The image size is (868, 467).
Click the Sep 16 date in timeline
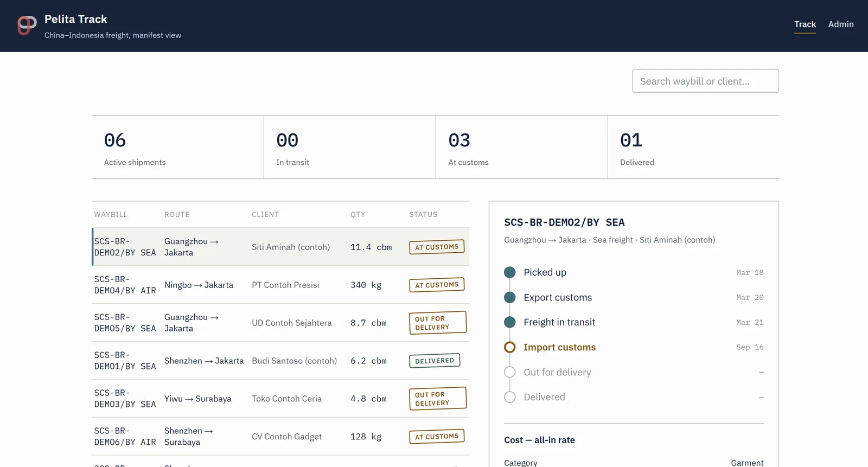click(750, 347)
